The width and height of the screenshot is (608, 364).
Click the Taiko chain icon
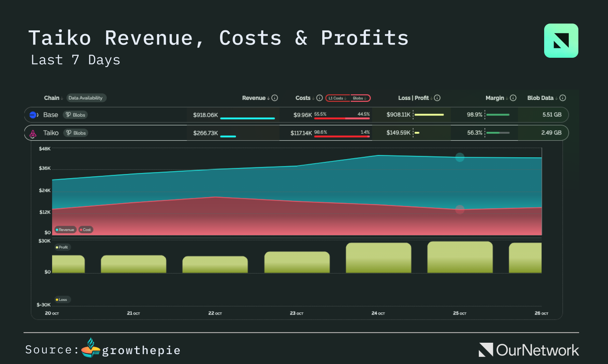tap(33, 133)
